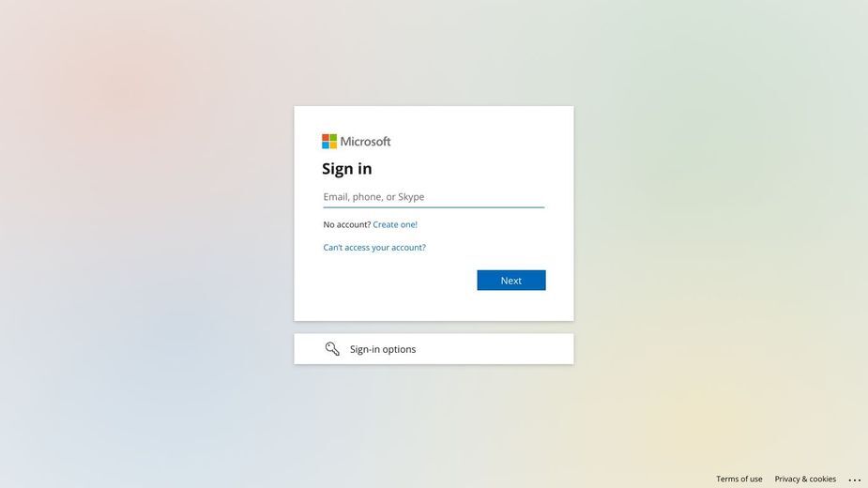Click the red square in Microsoft logo
The height and width of the screenshot is (488, 868).
[326, 137]
